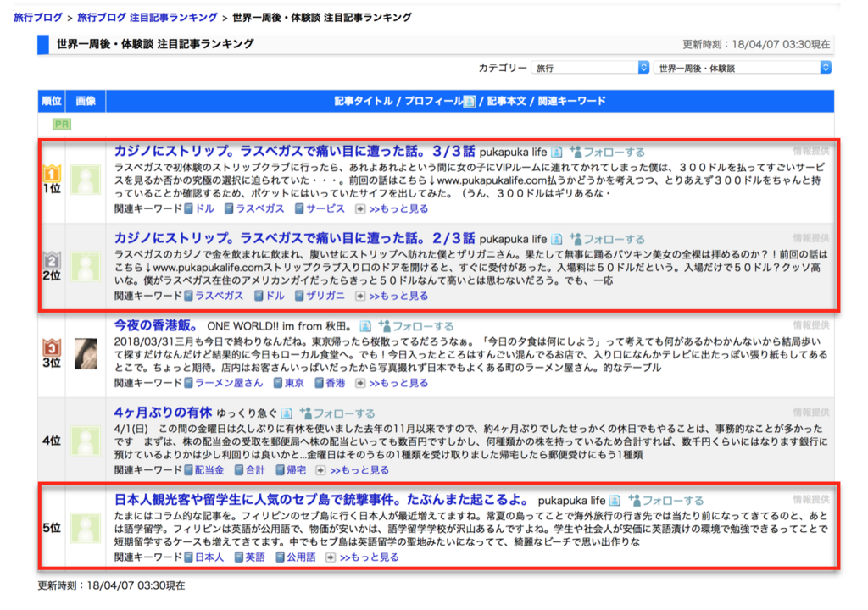Open article 4ヶ月ぶりの有休
This screenshot has height=610, width=868.
163,413
